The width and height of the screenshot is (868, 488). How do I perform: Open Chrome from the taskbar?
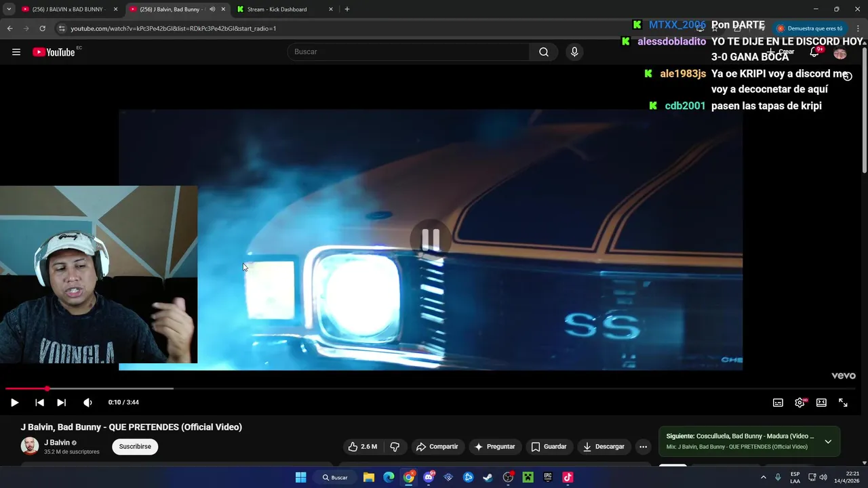click(x=408, y=477)
